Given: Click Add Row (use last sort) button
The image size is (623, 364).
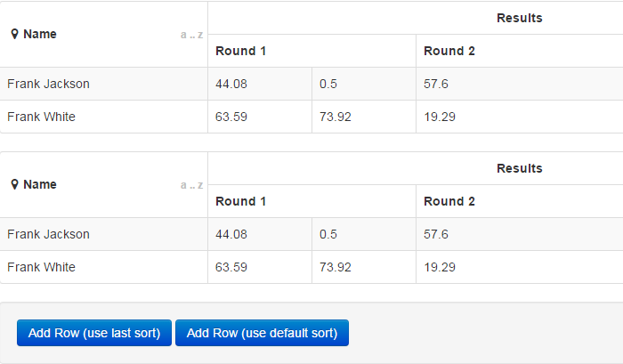Looking at the screenshot, I should click(x=94, y=333).
